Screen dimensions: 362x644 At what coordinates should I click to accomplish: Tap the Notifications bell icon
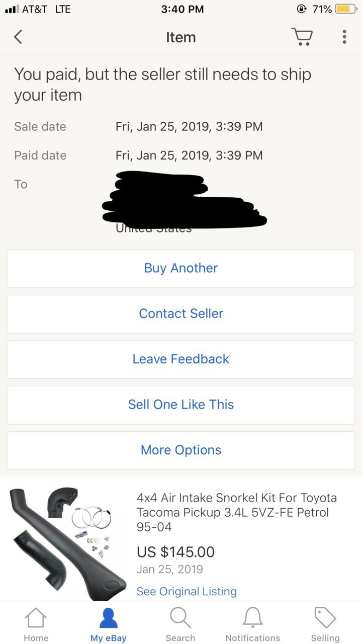253,618
